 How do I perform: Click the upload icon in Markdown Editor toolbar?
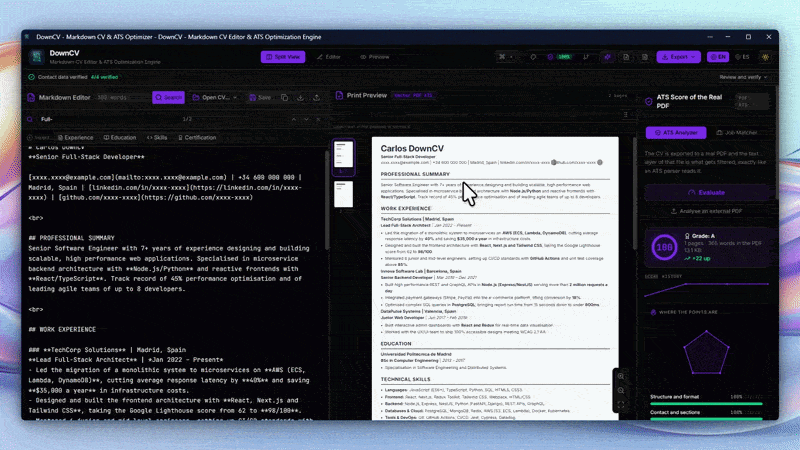point(316,97)
